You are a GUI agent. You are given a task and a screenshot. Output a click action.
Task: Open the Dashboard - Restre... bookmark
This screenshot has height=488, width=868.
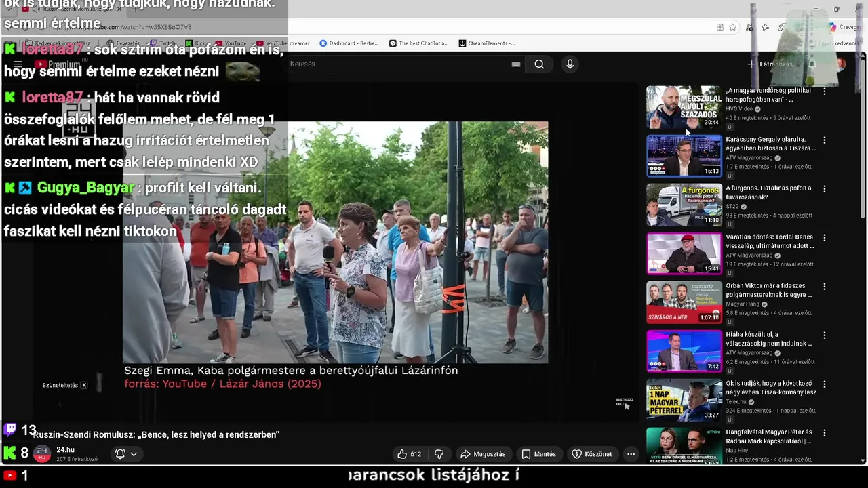click(349, 43)
